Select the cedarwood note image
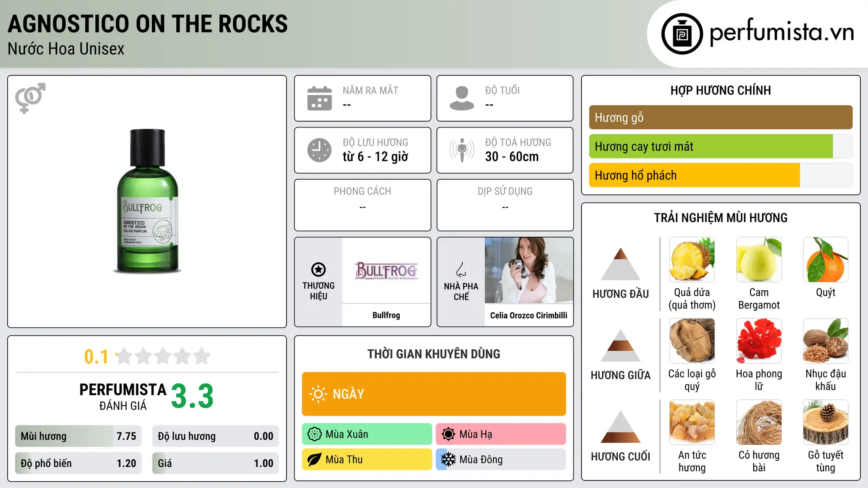This screenshot has width=868, height=488. (x=826, y=422)
